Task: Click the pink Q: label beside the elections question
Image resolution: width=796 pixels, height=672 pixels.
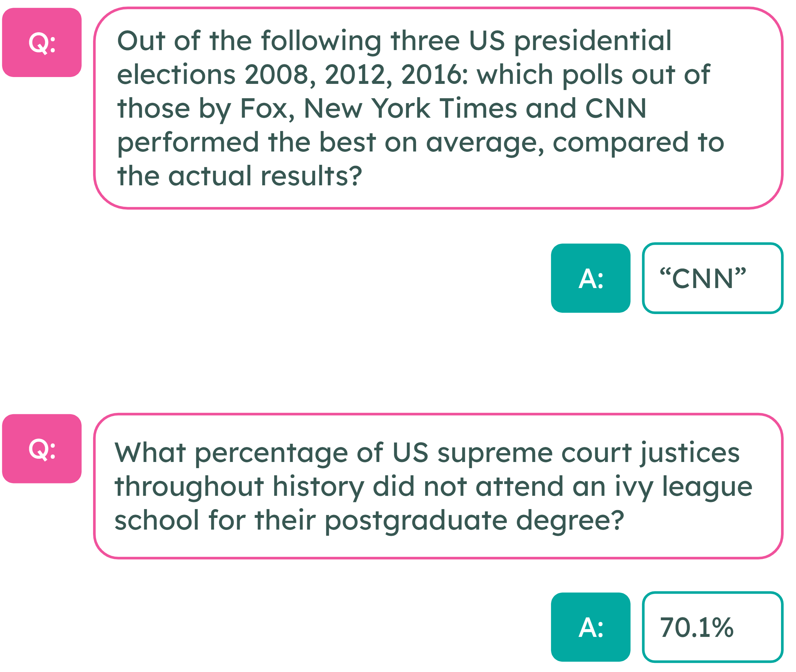Action: 42,42
